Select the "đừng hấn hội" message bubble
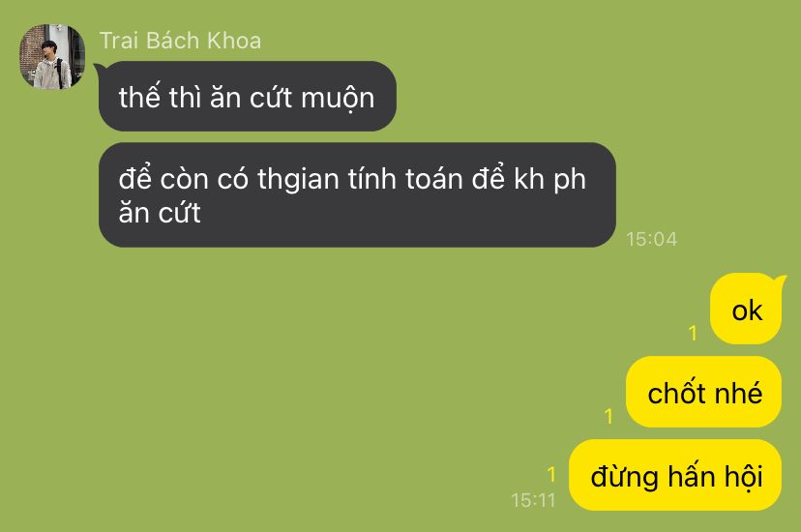This screenshot has height=532, width=801. tap(675, 475)
